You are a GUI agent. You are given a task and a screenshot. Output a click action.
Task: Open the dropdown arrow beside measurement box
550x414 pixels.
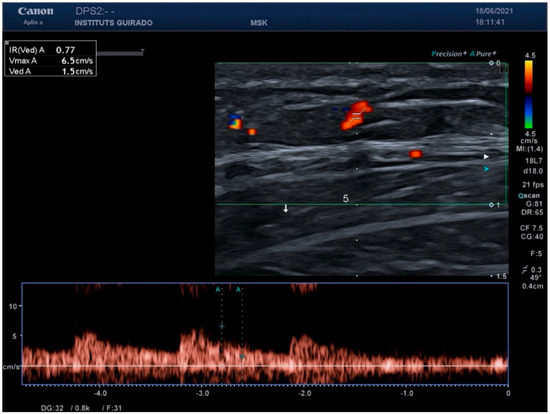tap(142, 51)
